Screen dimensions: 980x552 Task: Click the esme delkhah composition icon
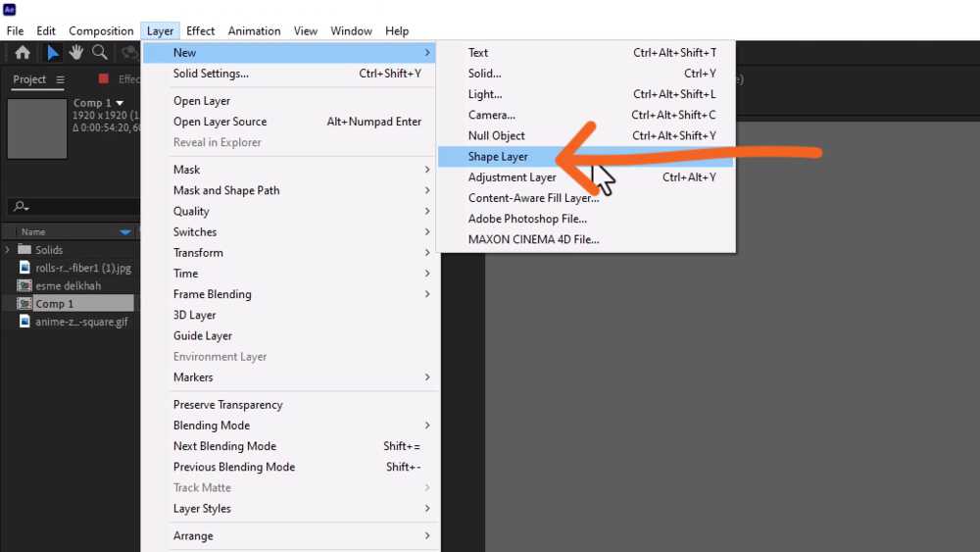tap(24, 285)
